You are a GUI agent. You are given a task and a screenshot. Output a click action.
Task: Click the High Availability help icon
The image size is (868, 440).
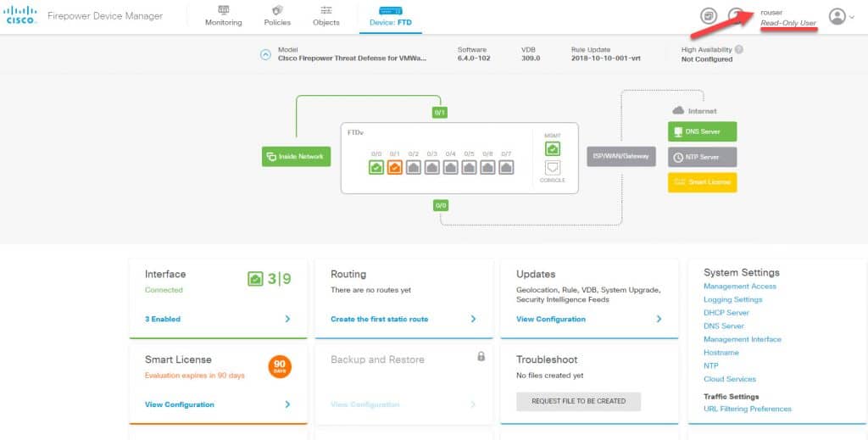(739, 49)
